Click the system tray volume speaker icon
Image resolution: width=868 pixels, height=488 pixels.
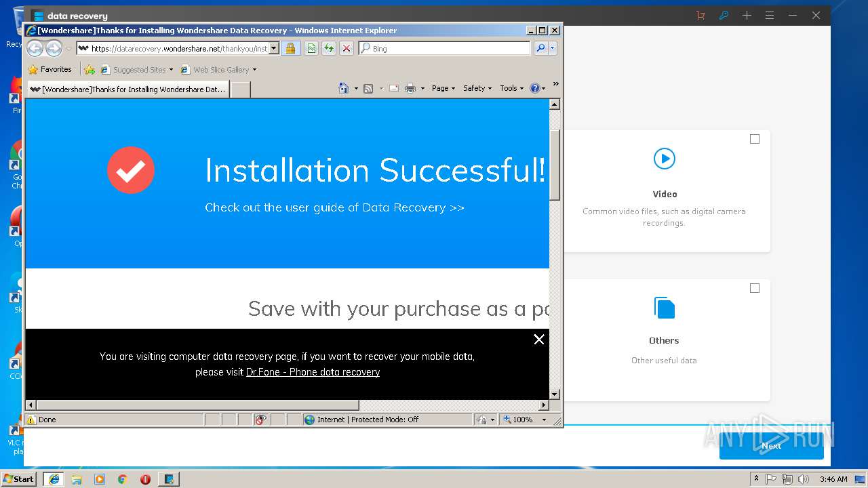point(804,479)
